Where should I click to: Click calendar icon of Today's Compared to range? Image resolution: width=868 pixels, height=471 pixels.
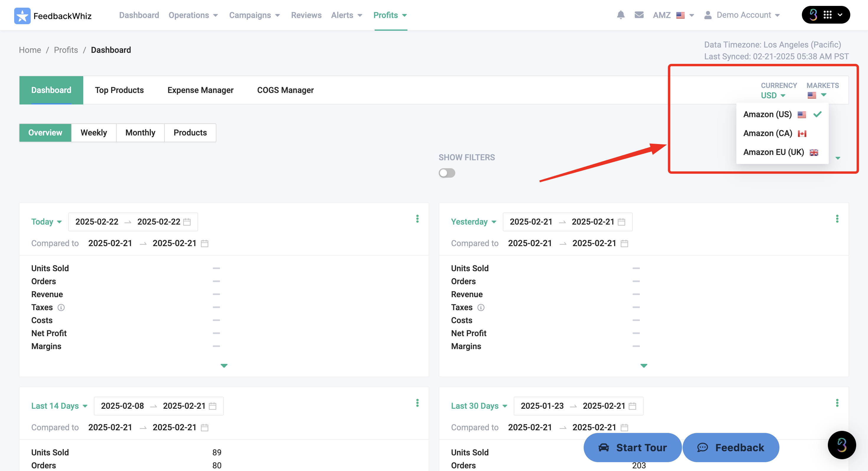pos(205,243)
